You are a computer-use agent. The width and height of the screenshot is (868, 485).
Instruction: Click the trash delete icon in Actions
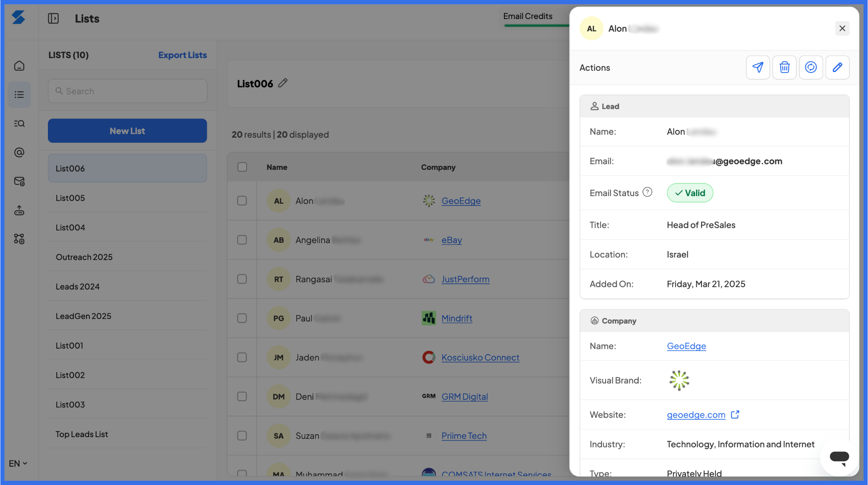point(785,67)
